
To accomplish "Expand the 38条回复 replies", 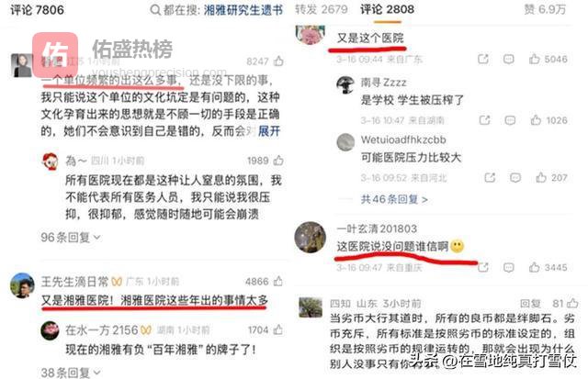I will pyautogui.click(x=71, y=373).
